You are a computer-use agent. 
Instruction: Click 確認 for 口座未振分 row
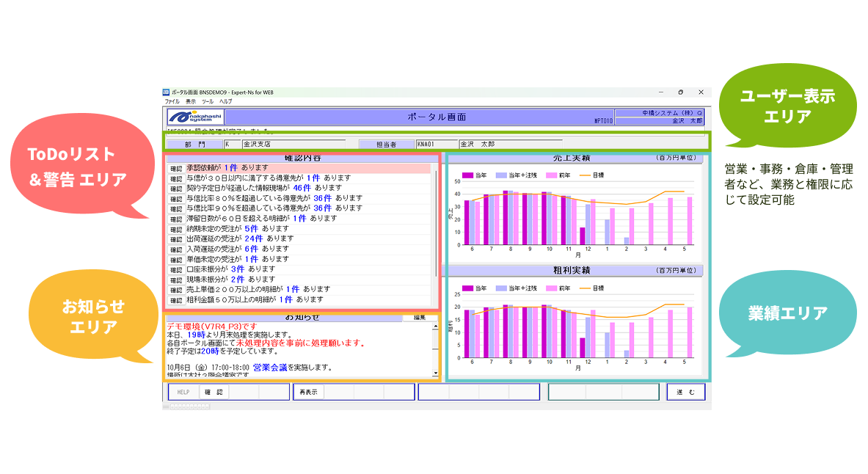coord(176,270)
